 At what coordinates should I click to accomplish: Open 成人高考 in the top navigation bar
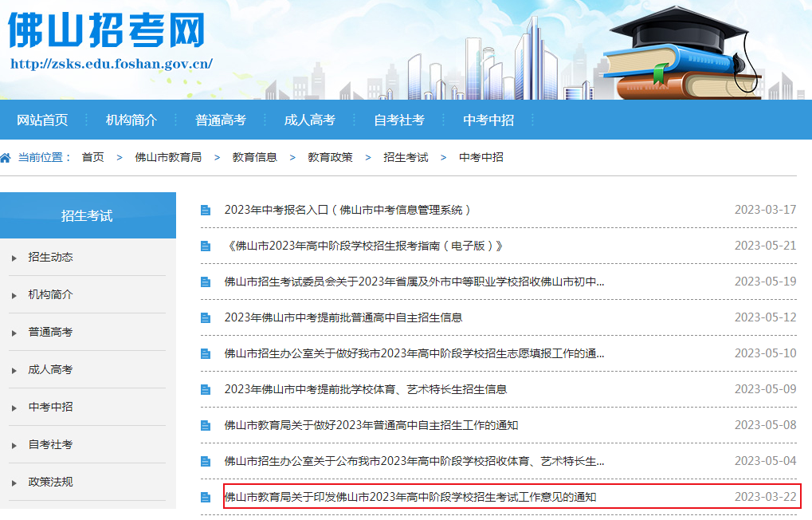[x=309, y=120]
